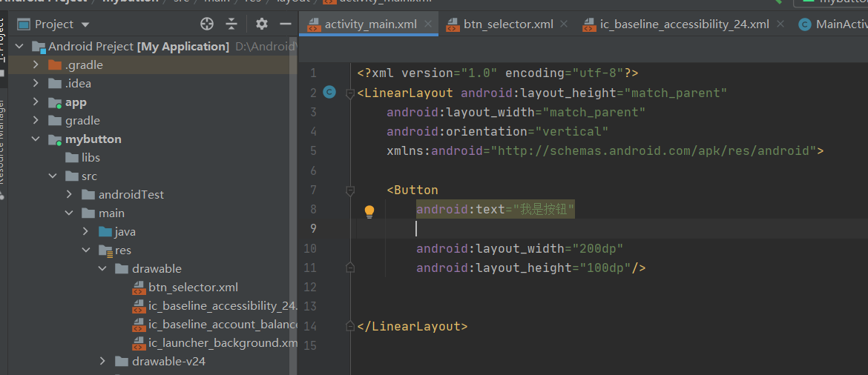Click the <Button tag on line 7

coord(412,190)
